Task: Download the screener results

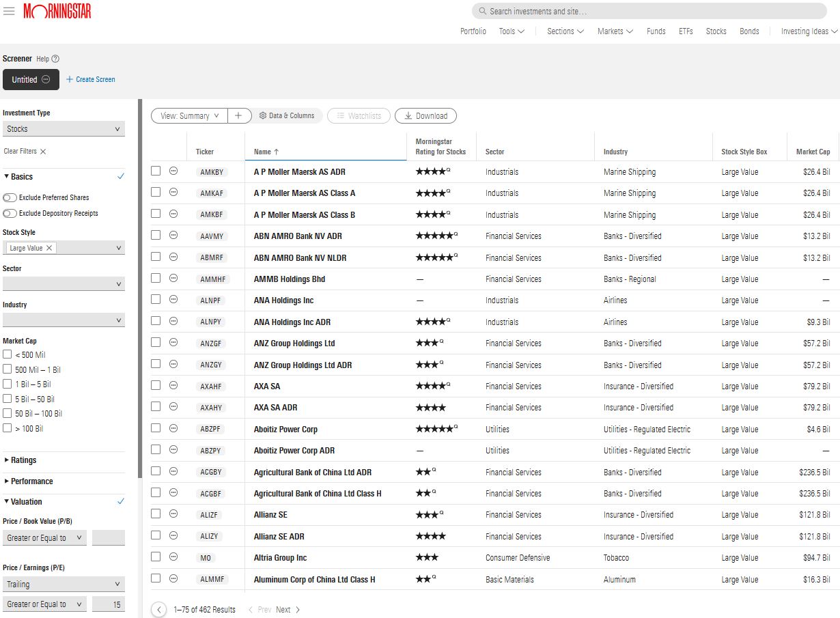Action: [x=425, y=115]
